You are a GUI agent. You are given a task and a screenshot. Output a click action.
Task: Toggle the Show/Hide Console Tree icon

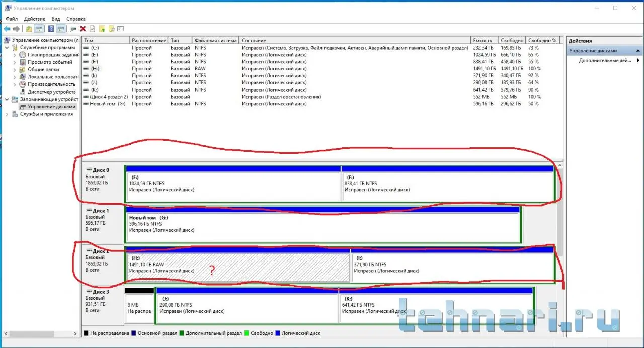click(39, 29)
